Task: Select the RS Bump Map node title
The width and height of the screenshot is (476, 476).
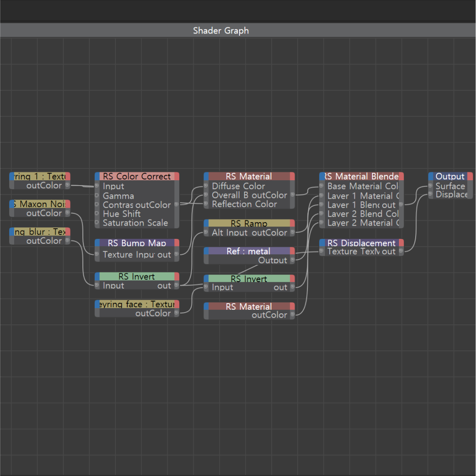Action: (x=137, y=243)
